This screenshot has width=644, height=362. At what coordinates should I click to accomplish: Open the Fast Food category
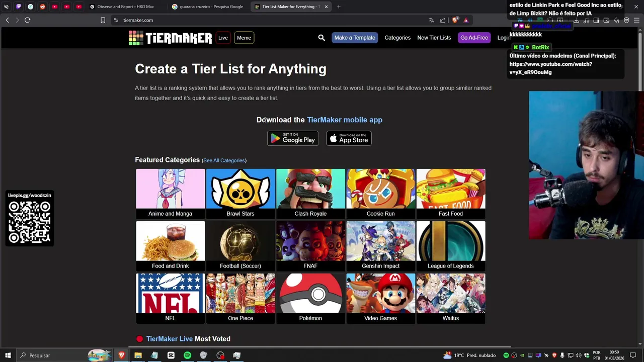point(451,194)
